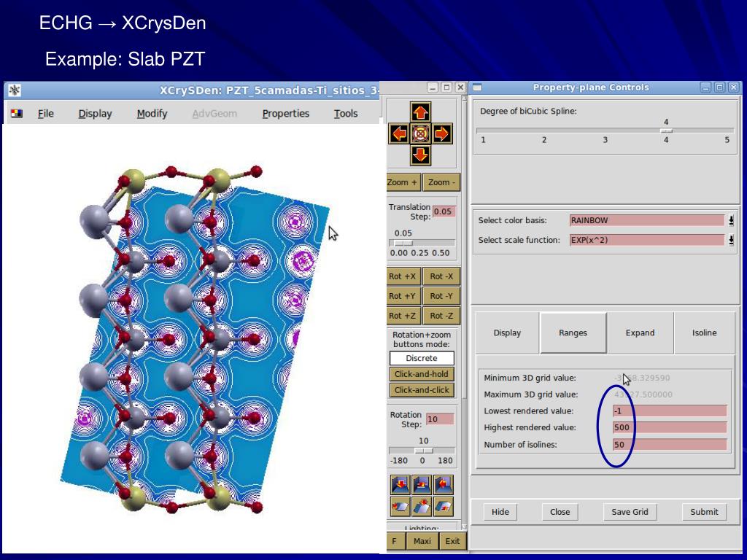The image size is (747, 560).
Task: Open the File menu
Action: 46,113
